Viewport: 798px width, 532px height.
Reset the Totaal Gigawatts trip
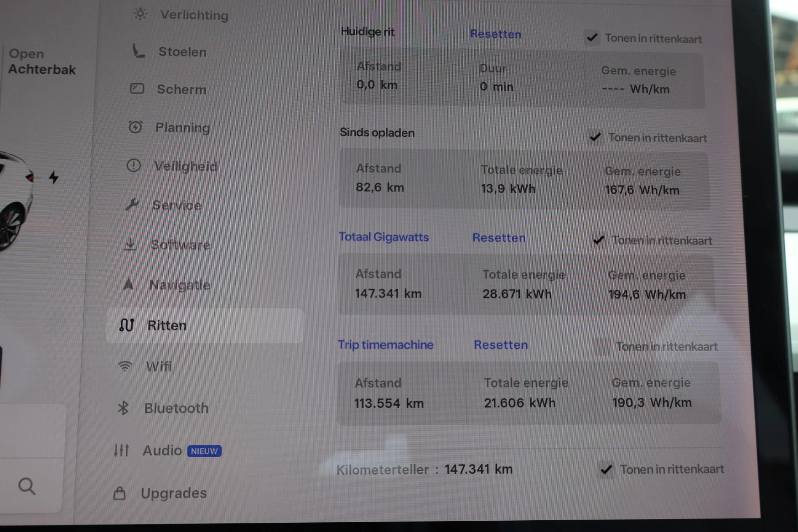pyautogui.click(x=499, y=238)
